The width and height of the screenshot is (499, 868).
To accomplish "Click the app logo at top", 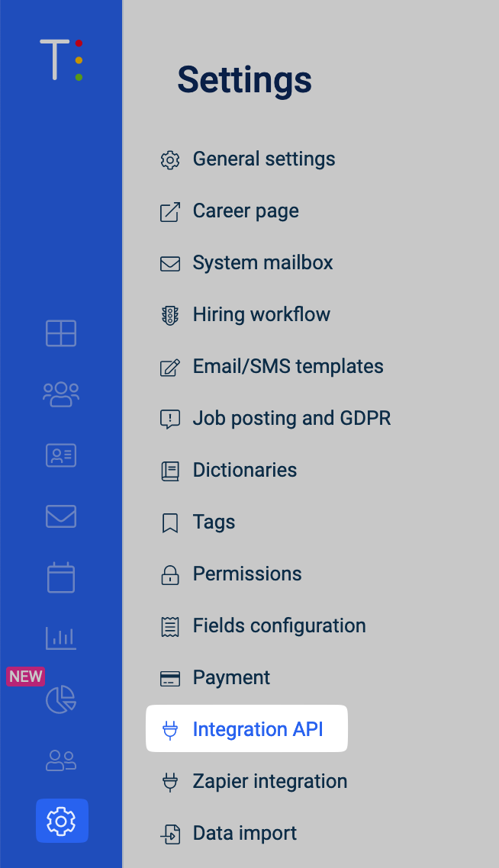I will point(61,59).
